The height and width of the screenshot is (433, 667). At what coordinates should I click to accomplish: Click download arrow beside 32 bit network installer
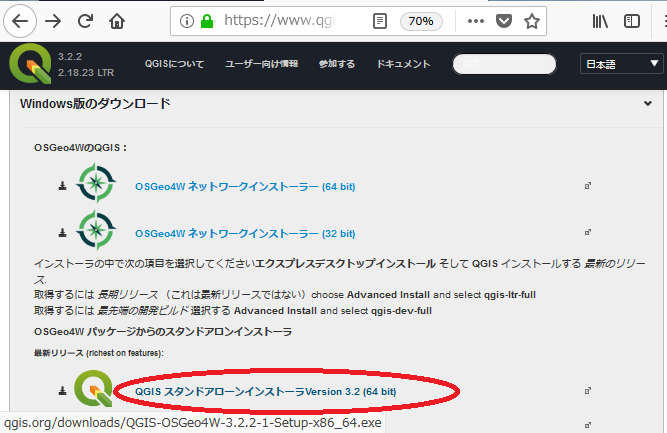(x=63, y=232)
